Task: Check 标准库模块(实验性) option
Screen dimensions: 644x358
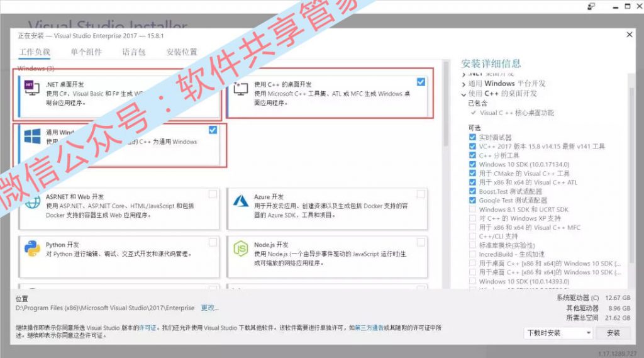Action: (x=472, y=245)
